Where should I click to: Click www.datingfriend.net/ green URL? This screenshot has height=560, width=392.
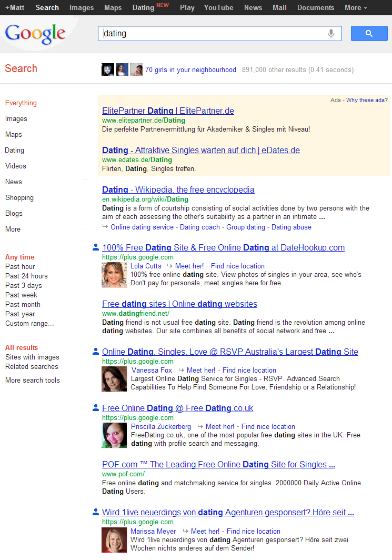[x=136, y=313]
